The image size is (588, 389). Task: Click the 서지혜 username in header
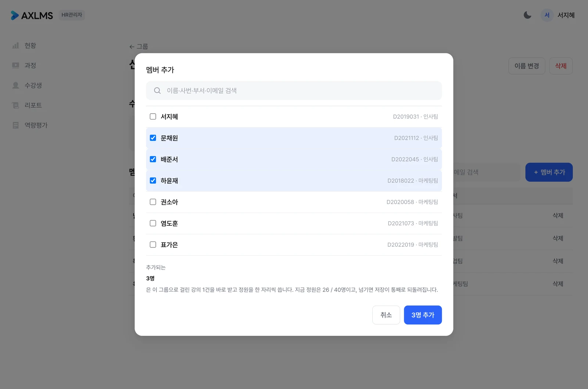coord(566,15)
